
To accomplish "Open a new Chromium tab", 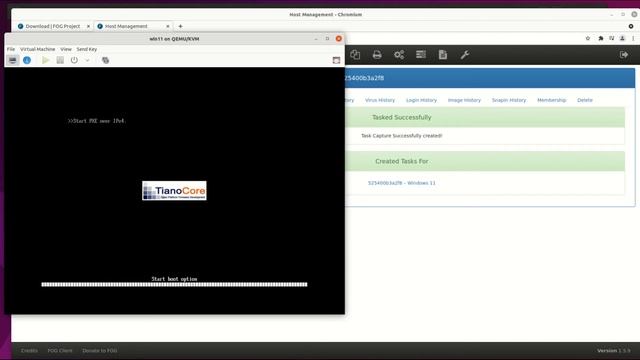I will pyautogui.click(x=180, y=26).
